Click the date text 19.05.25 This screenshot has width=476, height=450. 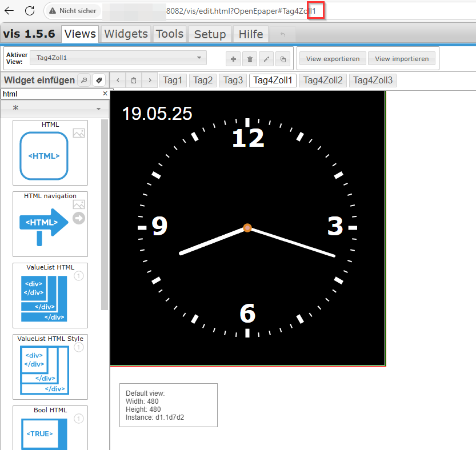point(157,114)
